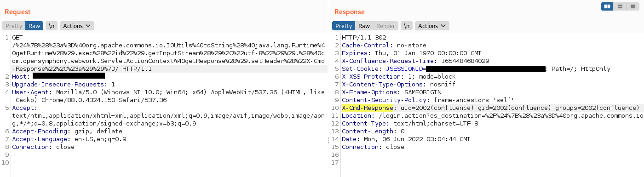Click the HTTP/1.1 302 status line
The width and height of the screenshot is (644, 177).
click(x=364, y=37)
